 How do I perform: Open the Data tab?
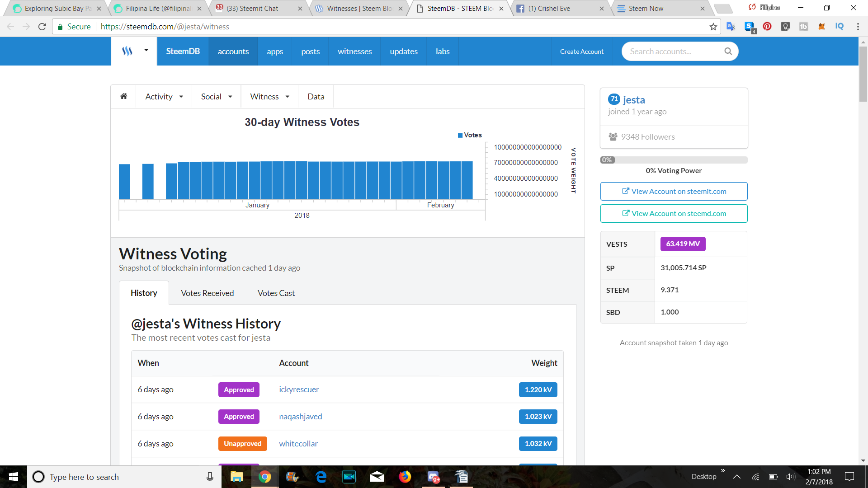[x=316, y=96]
